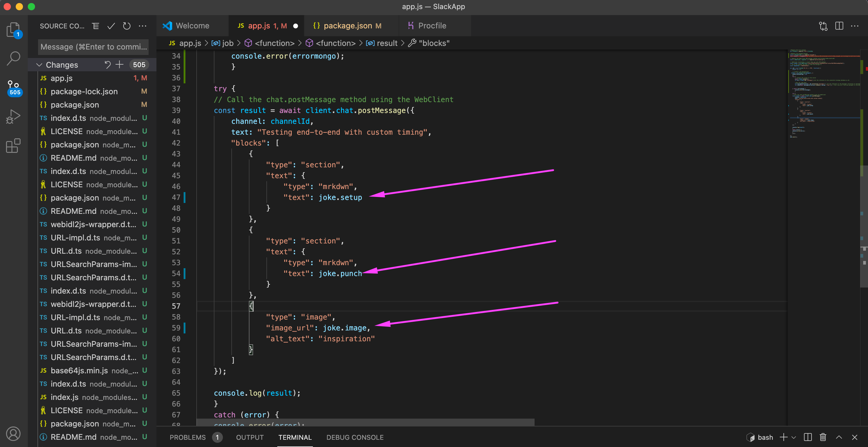The width and height of the screenshot is (868, 447).
Task: Open the 'blocks' breadcrumb dropdown
Action: tap(434, 43)
